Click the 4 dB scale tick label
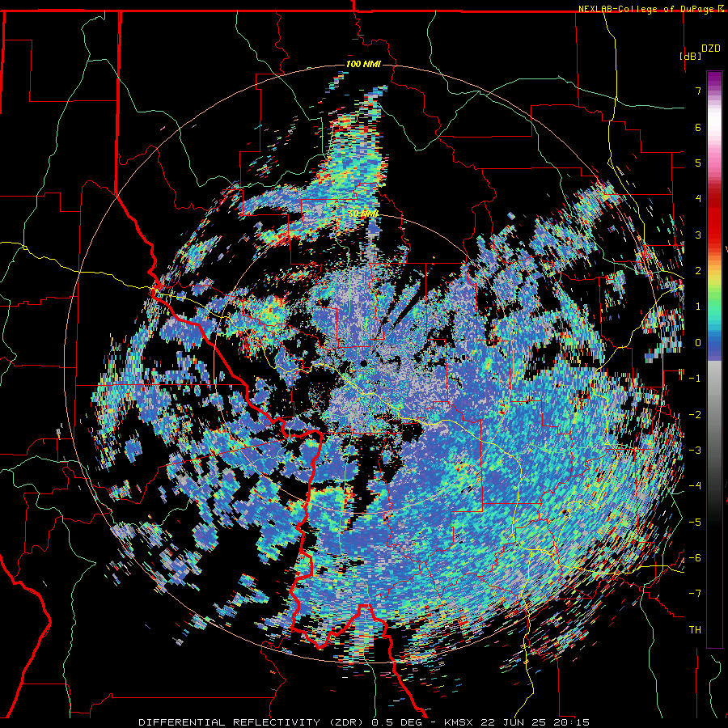Viewport: 728px width, 728px height. [698, 199]
